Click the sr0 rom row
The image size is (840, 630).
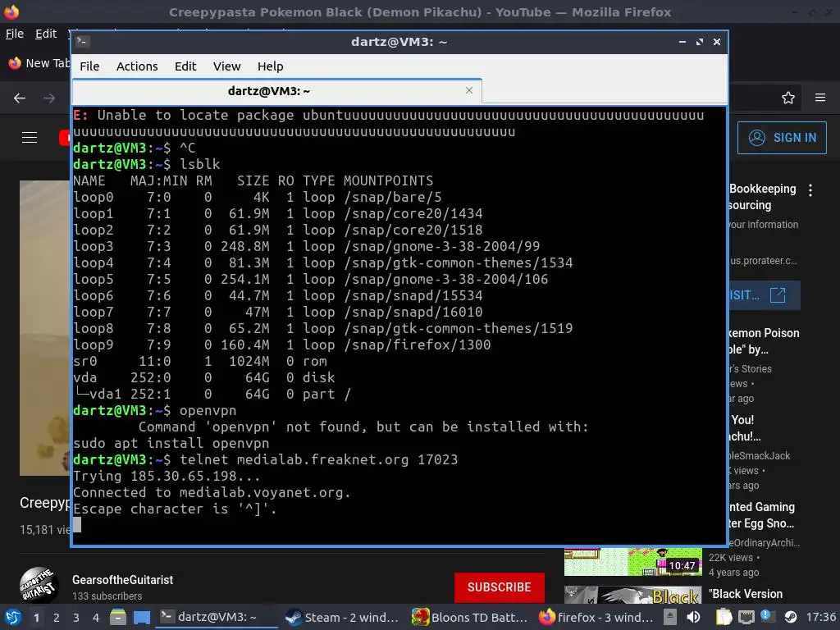pyautogui.click(x=200, y=361)
